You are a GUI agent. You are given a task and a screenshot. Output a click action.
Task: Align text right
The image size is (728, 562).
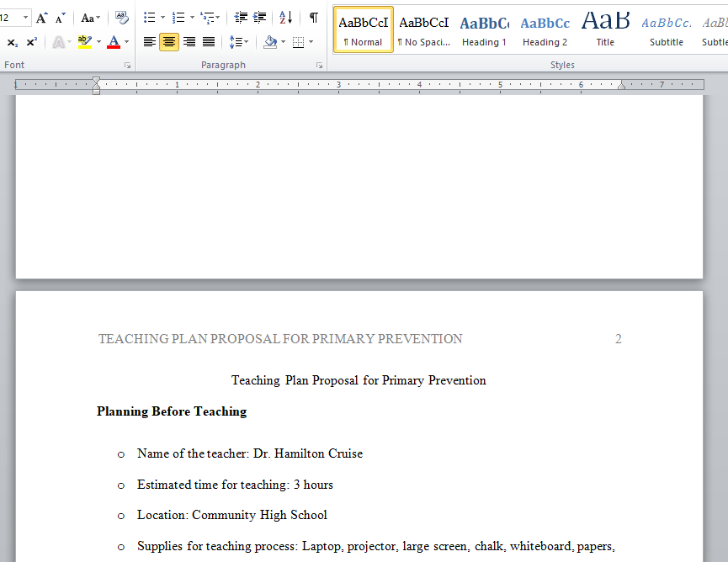click(189, 42)
